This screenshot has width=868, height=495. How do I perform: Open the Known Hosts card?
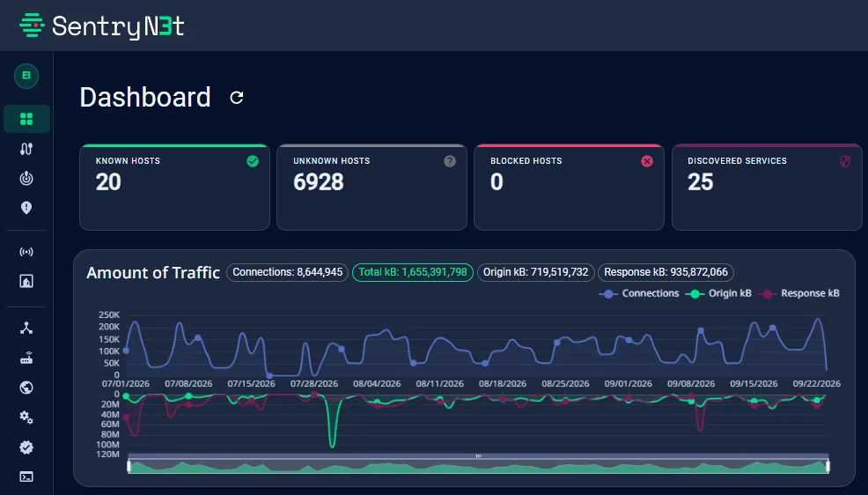pos(174,187)
